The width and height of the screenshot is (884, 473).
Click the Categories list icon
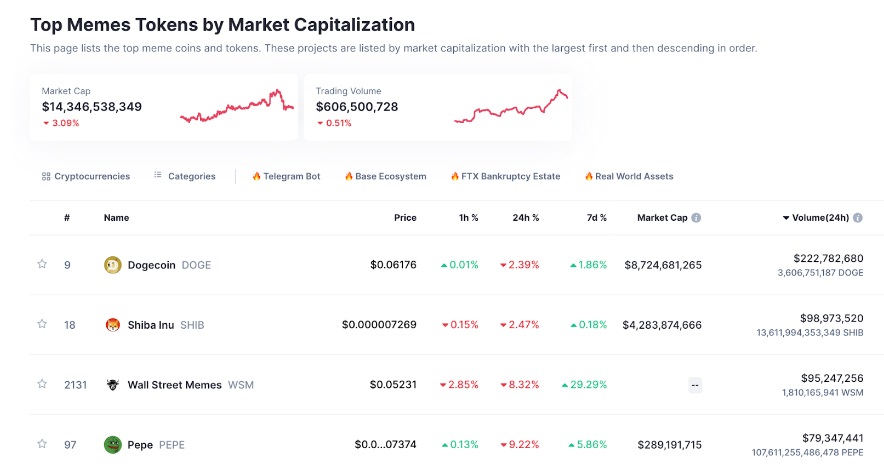click(x=158, y=176)
